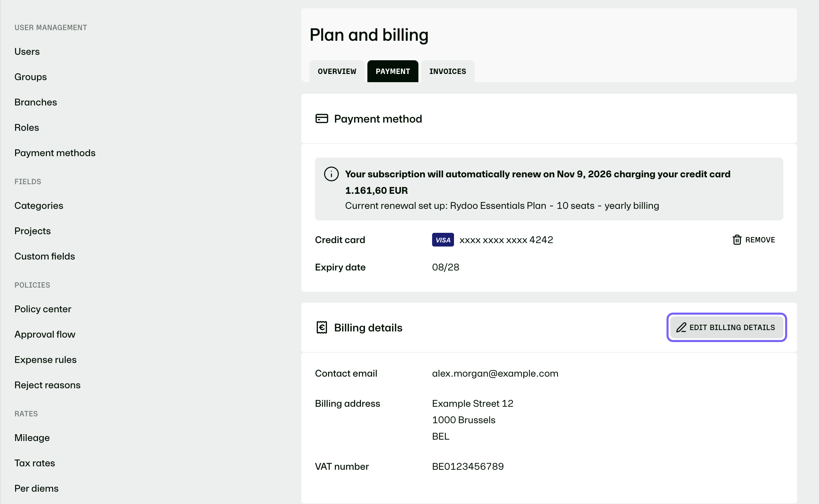The image size is (819, 504).
Task: Select the masked card number ending 4242
Action: coord(506,240)
